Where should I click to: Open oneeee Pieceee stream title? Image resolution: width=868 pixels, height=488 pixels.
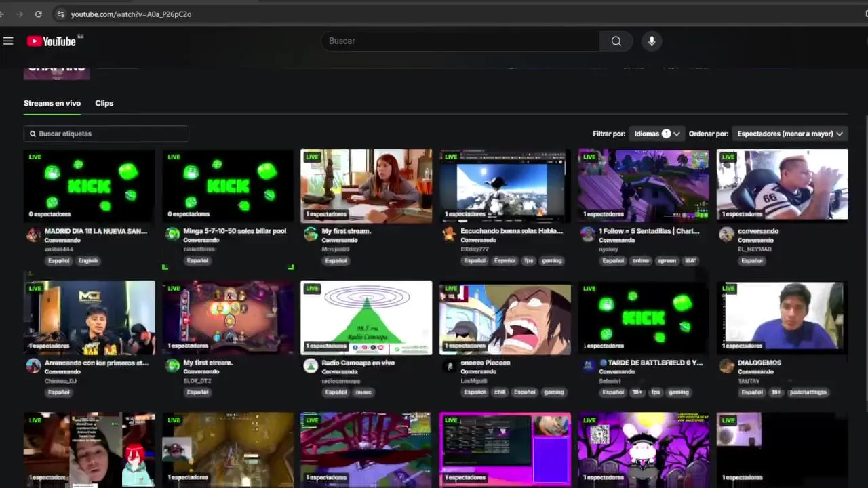click(x=486, y=363)
